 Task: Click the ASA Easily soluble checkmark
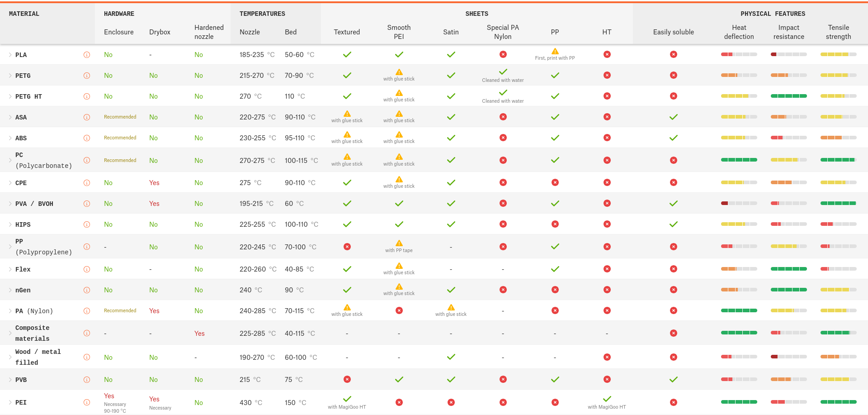tap(673, 117)
